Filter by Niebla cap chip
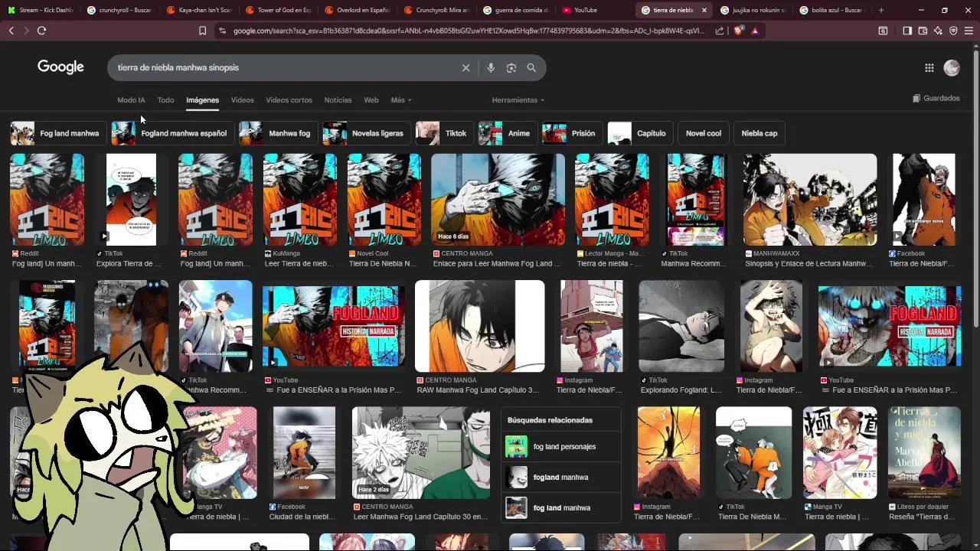Viewport: 980px width, 551px height. pyautogui.click(x=759, y=133)
